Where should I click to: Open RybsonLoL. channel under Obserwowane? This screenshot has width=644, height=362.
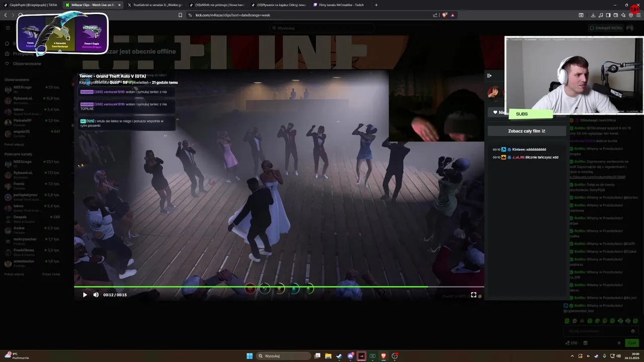(x=32, y=100)
